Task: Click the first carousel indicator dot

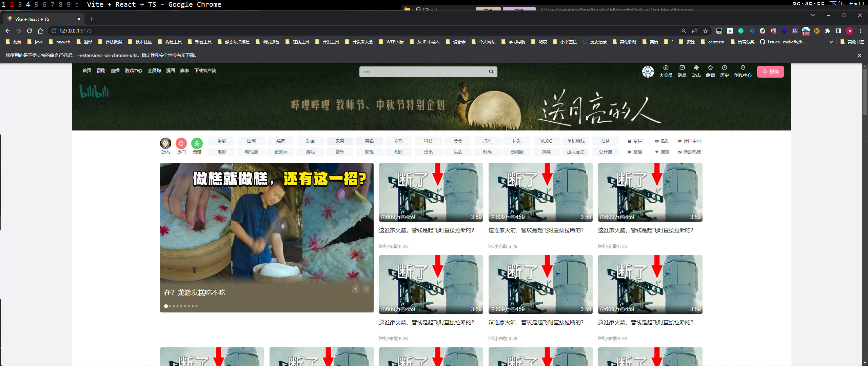Action: tap(166, 306)
